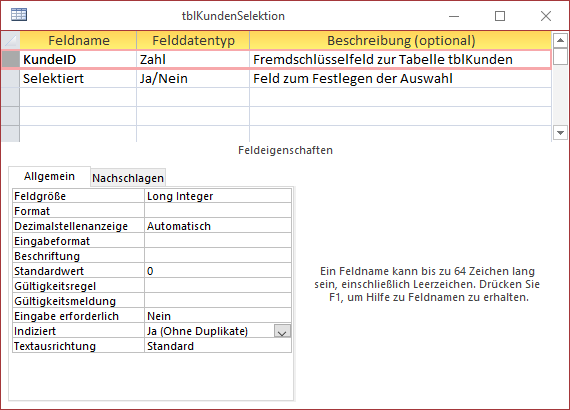Click description 'Feld zum Festlegen der Auswahl'

tap(400, 79)
